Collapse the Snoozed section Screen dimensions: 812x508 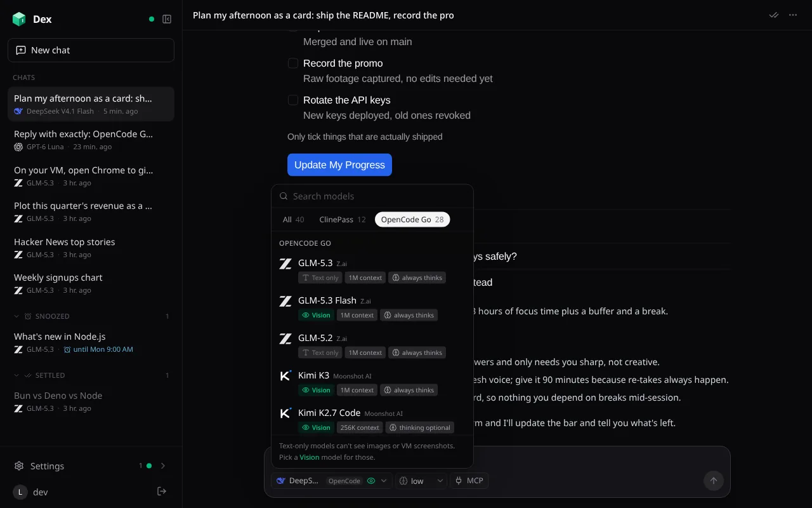(16, 316)
